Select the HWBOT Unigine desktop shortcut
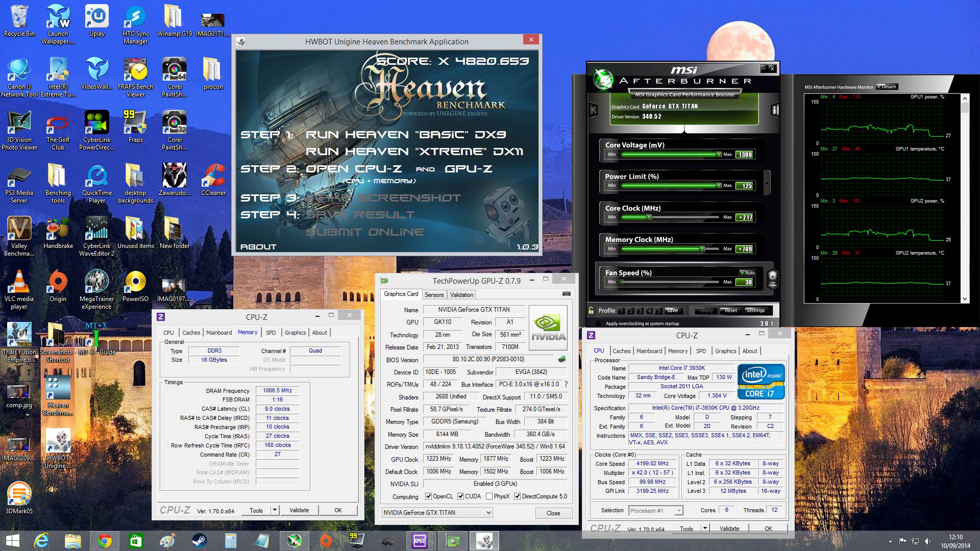The height and width of the screenshot is (551, 980). pos(58,449)
